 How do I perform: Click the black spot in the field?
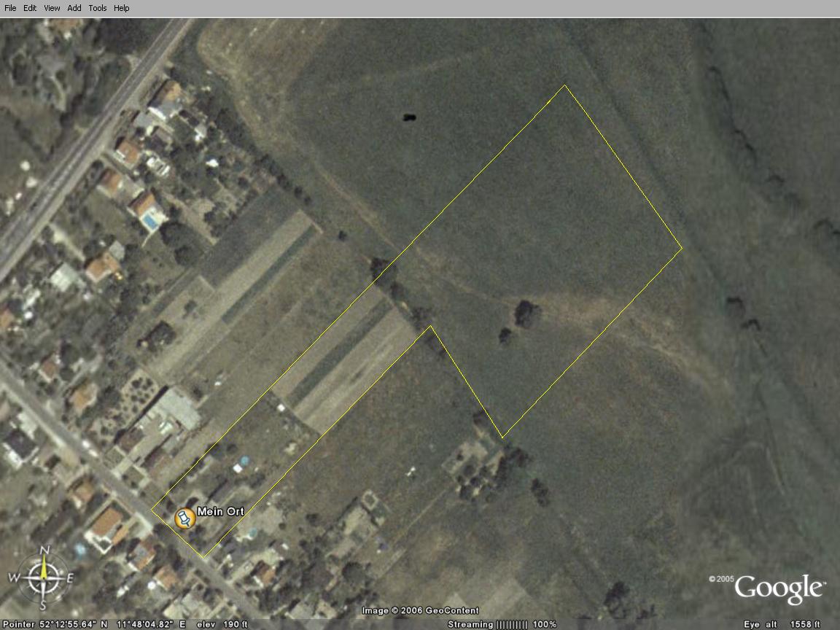point(409,117)
